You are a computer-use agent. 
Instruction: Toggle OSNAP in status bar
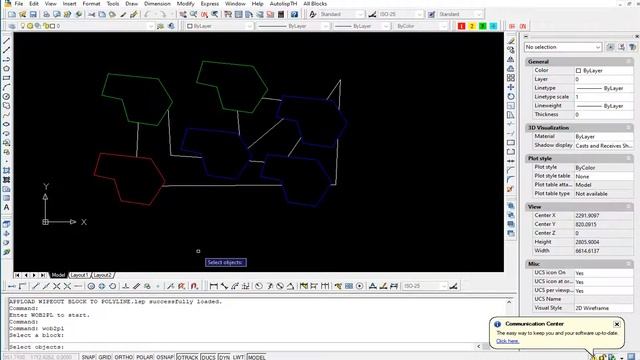(165, 357)
